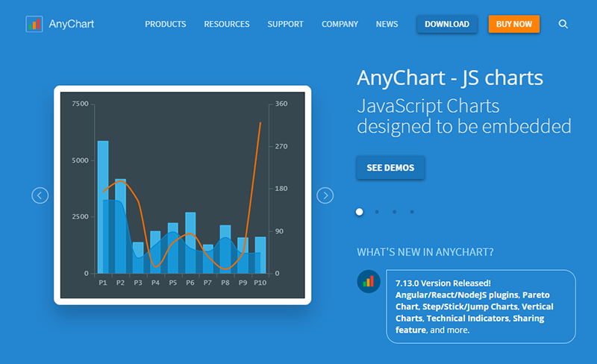Click the Angular/React/NodeJS plugins link

(x=457, y=295)
